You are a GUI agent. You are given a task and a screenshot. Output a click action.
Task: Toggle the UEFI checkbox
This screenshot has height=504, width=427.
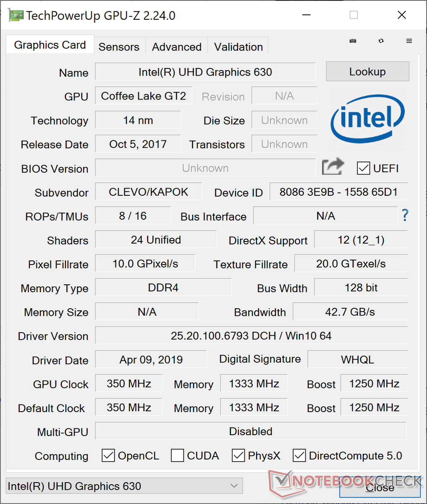click(363, 168)
